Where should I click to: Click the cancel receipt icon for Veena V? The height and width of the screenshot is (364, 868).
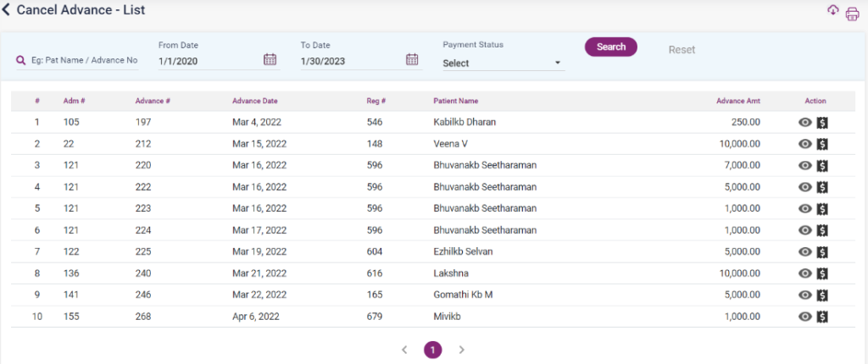tap(822, 144)
